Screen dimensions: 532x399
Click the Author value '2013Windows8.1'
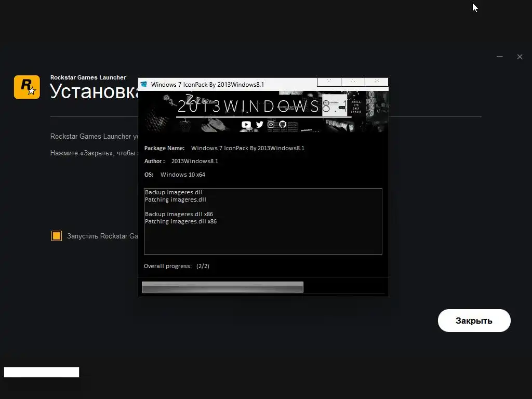pos(195,161)
